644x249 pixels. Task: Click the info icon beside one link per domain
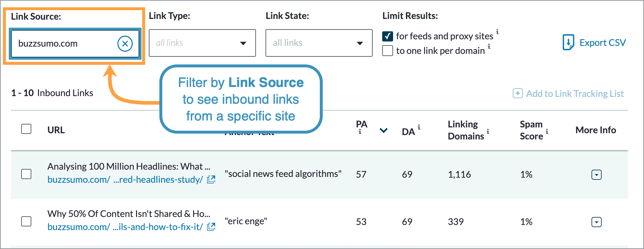489,47
